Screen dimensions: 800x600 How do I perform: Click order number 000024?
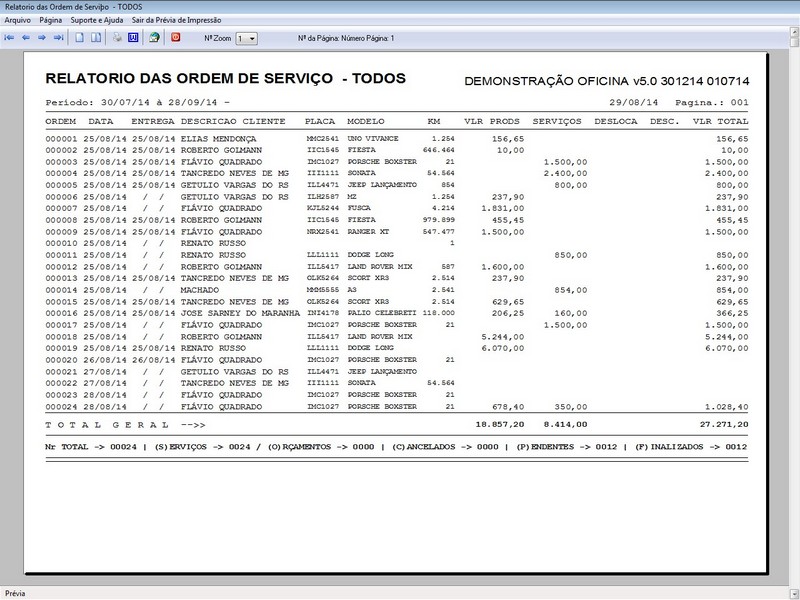coord(61,407)
